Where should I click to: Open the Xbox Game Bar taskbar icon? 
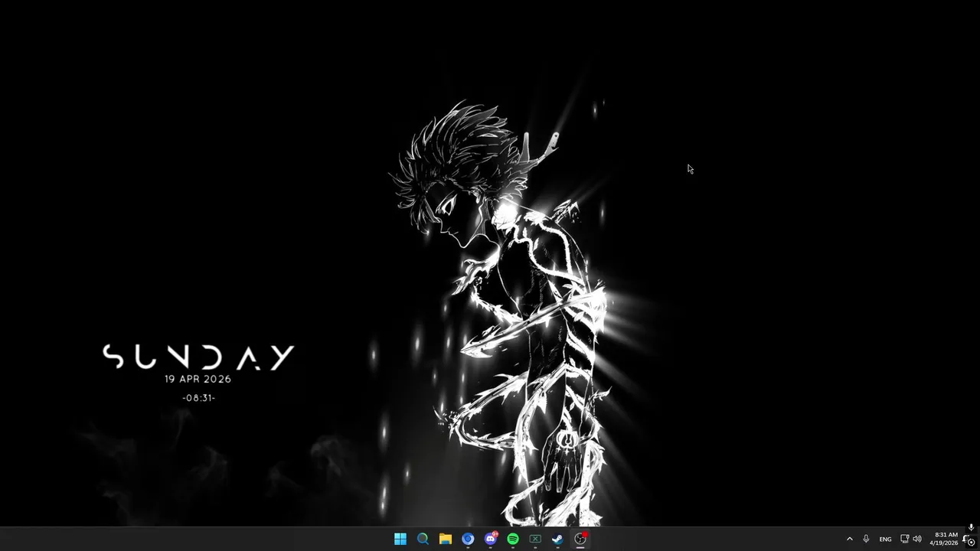[535, 539]
